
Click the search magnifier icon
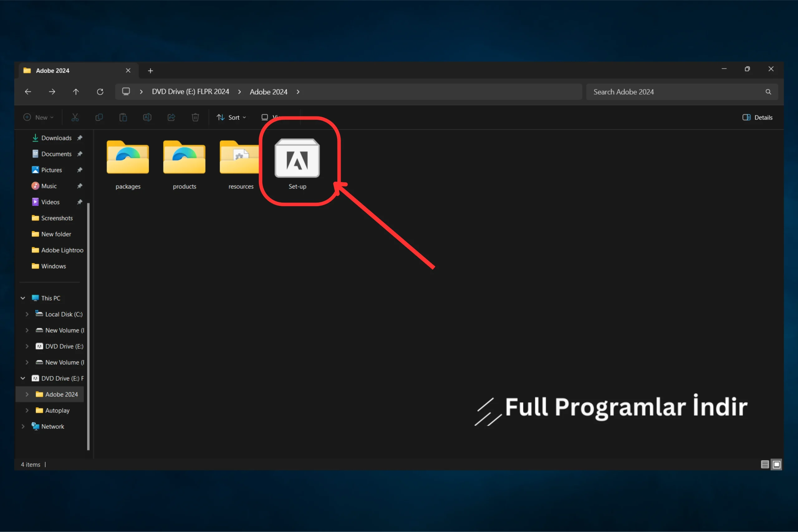pyautogui.click(x=768, y=92)
